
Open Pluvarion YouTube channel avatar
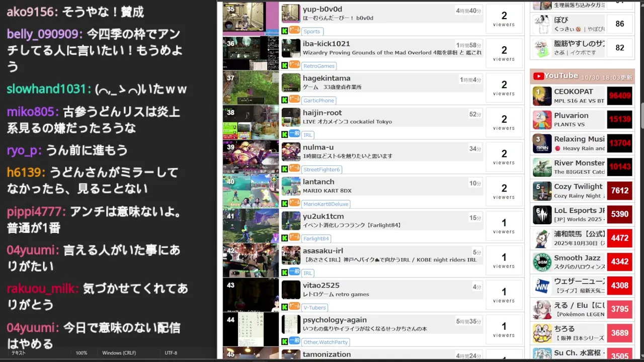[x=542, y=120]
